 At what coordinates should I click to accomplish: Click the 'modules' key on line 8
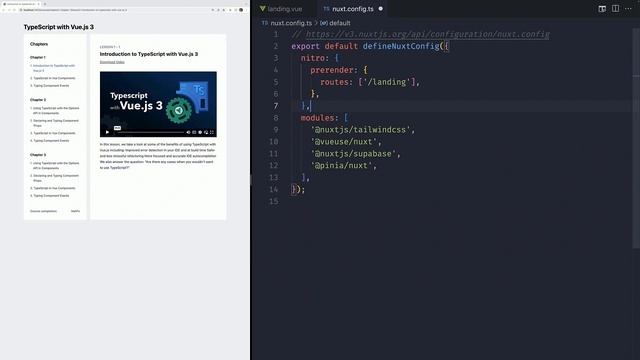[x=317, y=118]
